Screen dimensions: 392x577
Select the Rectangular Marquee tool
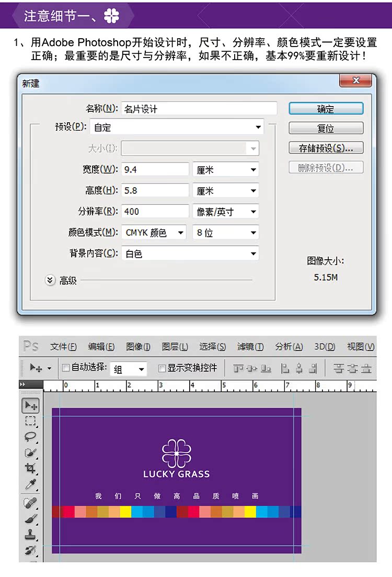(x=30, y=421)
